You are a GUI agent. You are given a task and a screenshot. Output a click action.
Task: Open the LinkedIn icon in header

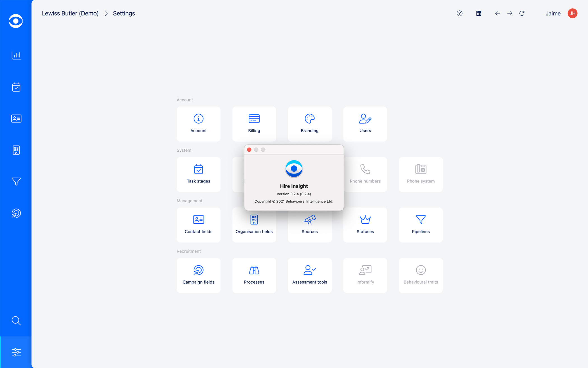point(479,13)
